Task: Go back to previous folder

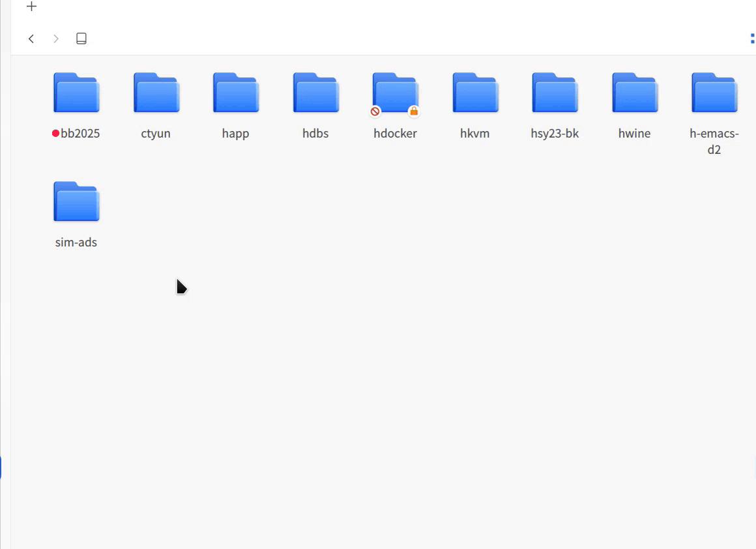Action: (31, 38)
